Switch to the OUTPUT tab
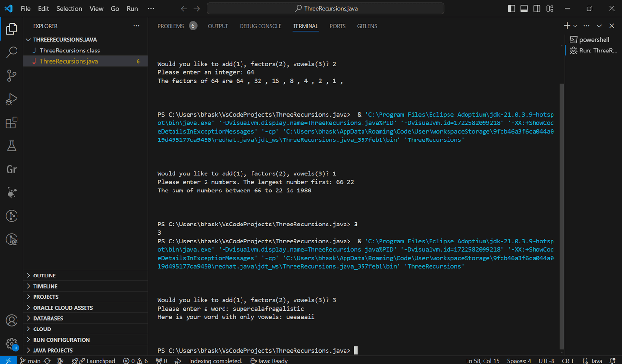The width and height of the screenshot is (622, 364). point(218,26)
